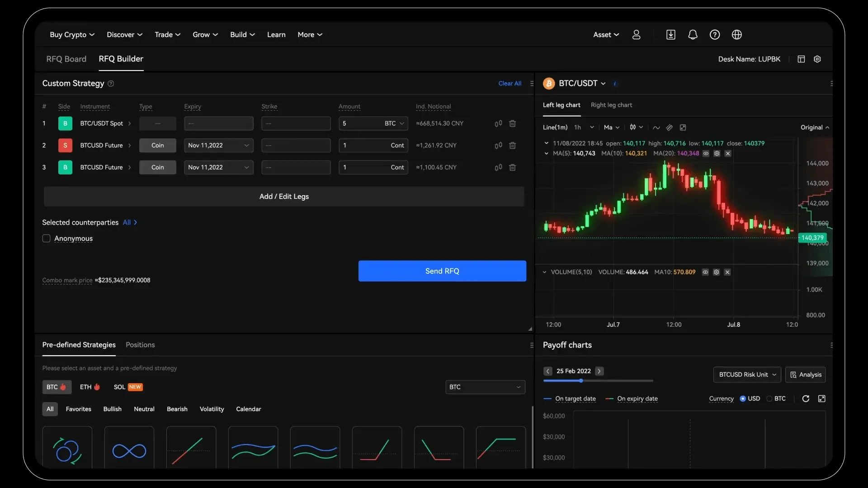Open the Asset dropdown
This screenshot has height=488, width=868.
coord(606,34)
